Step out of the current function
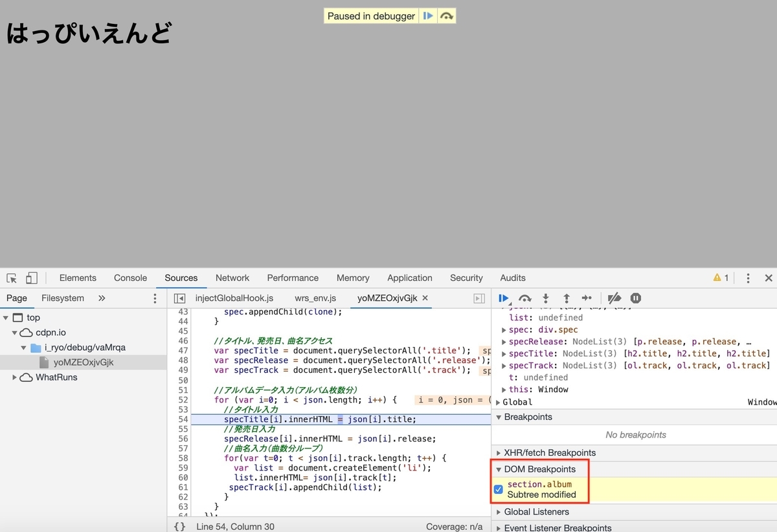This screenshot has width=777, height=532. (x=567, y=298)
